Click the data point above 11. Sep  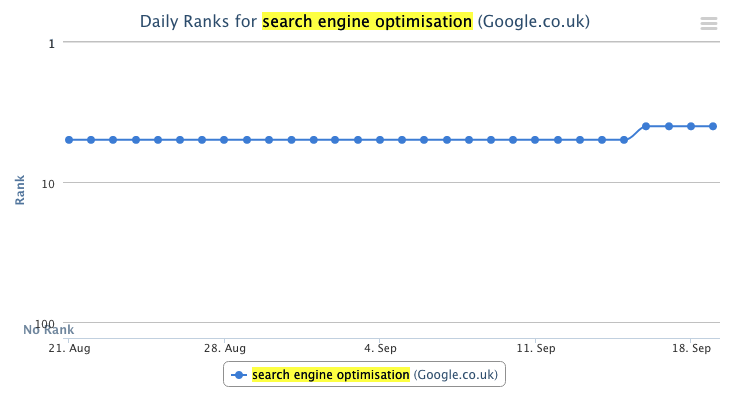(535, 140)
